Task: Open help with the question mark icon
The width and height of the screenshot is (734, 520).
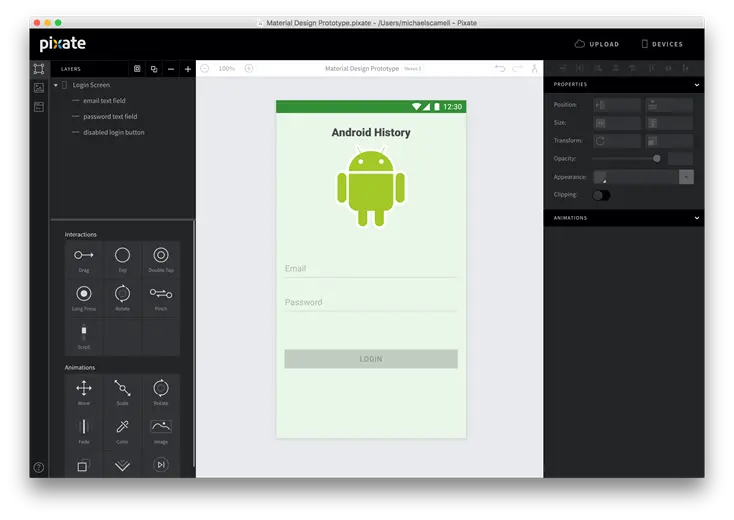Action: click(39, 468)
